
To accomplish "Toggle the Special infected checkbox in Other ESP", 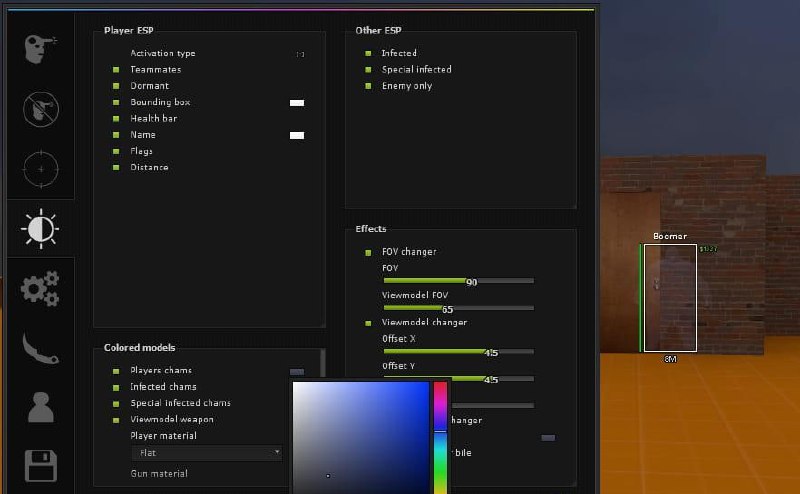I will click(368, 70).
